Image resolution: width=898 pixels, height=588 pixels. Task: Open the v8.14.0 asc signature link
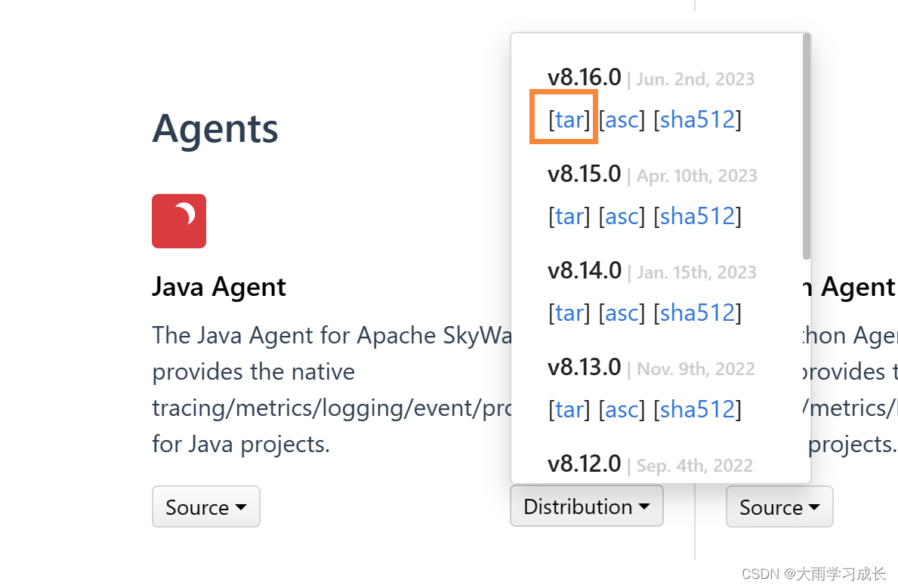point(622,313)
